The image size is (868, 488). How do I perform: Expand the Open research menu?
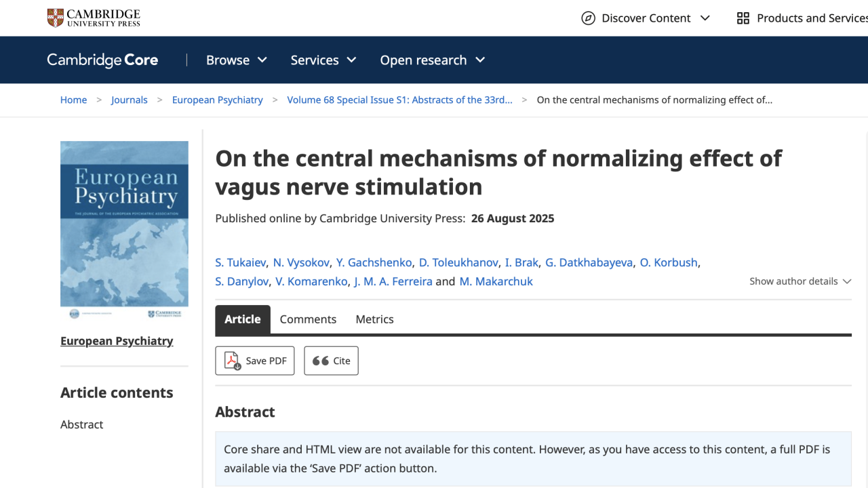(x=432, y=60)
